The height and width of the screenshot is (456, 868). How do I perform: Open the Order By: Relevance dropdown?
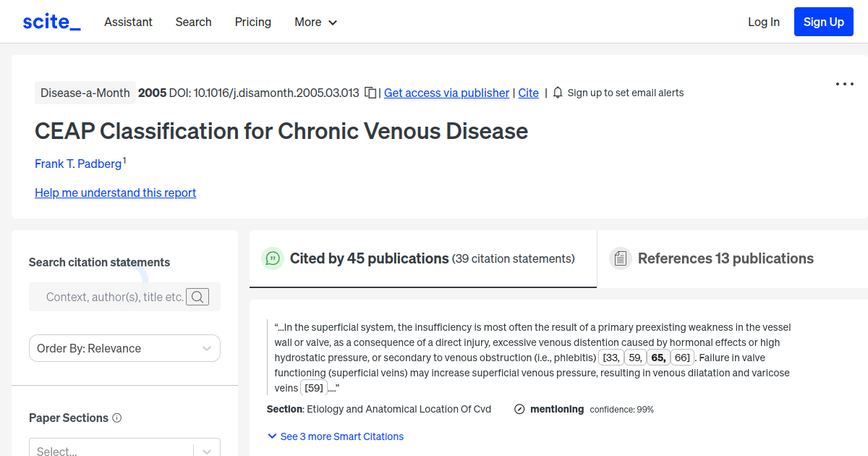(124, 348)
